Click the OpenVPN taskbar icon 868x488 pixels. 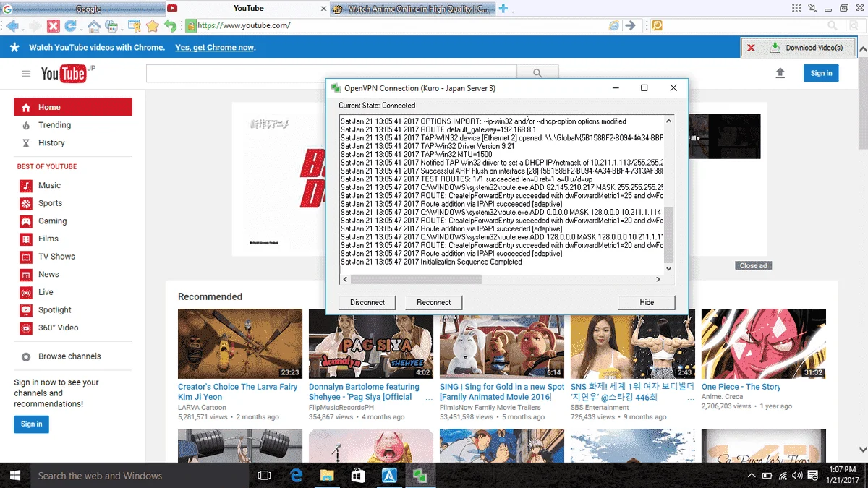click(419, 475)
